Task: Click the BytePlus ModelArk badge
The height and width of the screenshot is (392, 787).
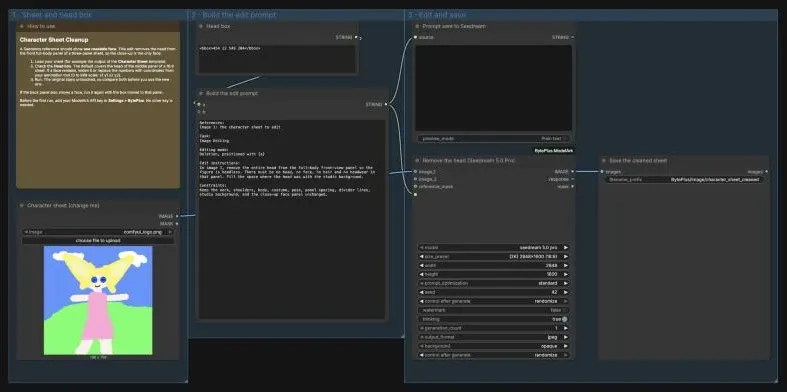Action: 554,151
